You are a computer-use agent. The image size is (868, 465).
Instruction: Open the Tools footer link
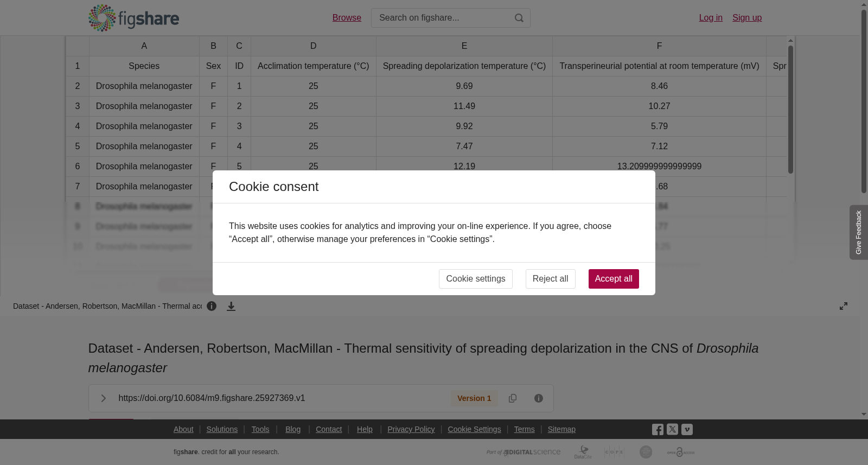[260, 429]
